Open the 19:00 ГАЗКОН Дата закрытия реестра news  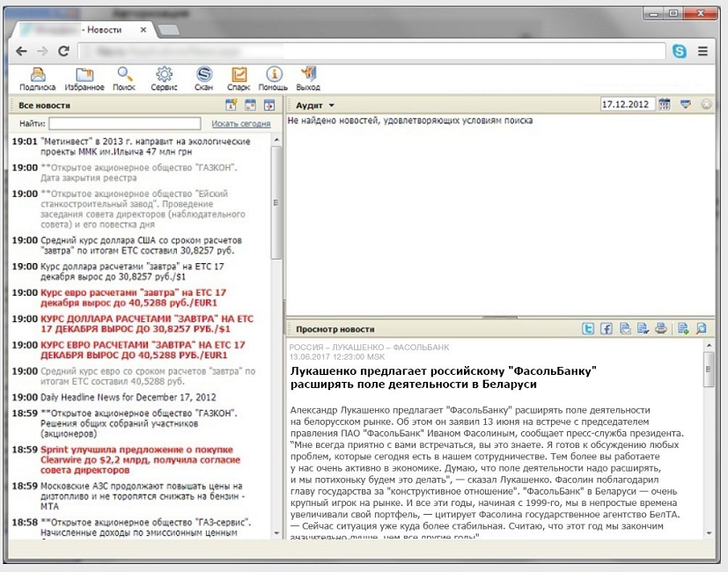139,172
